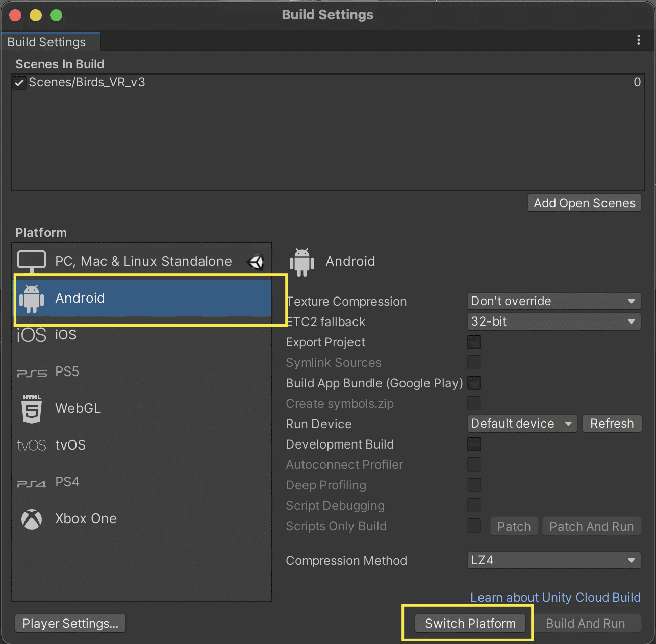The width and height of the screenshot is (656, 644).
Task: Select the Android platform row
Action: pos(142,298)
